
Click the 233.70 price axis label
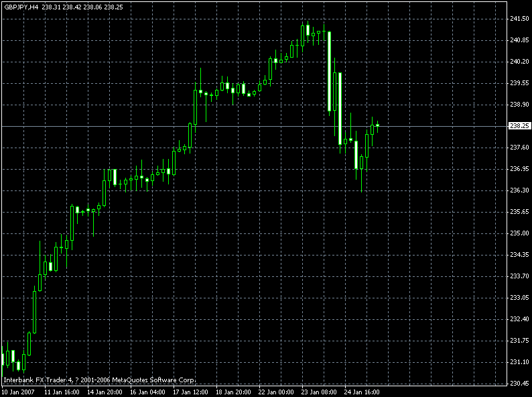point(519,276)
